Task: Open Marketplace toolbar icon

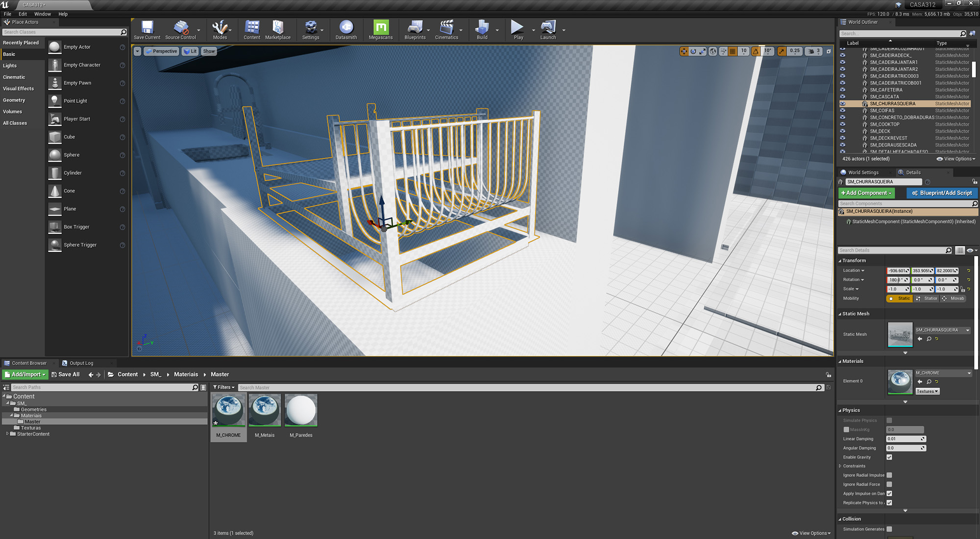Action: [x=278, y=30]
